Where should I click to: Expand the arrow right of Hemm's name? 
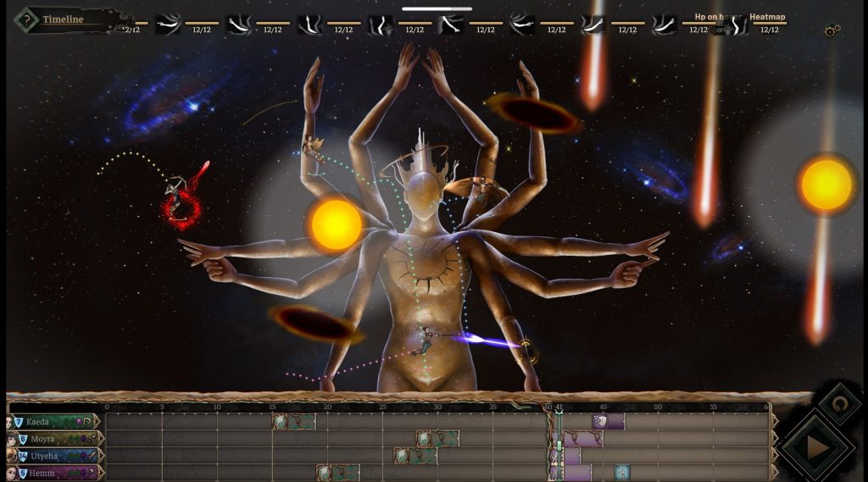click(x=97, y=473)
